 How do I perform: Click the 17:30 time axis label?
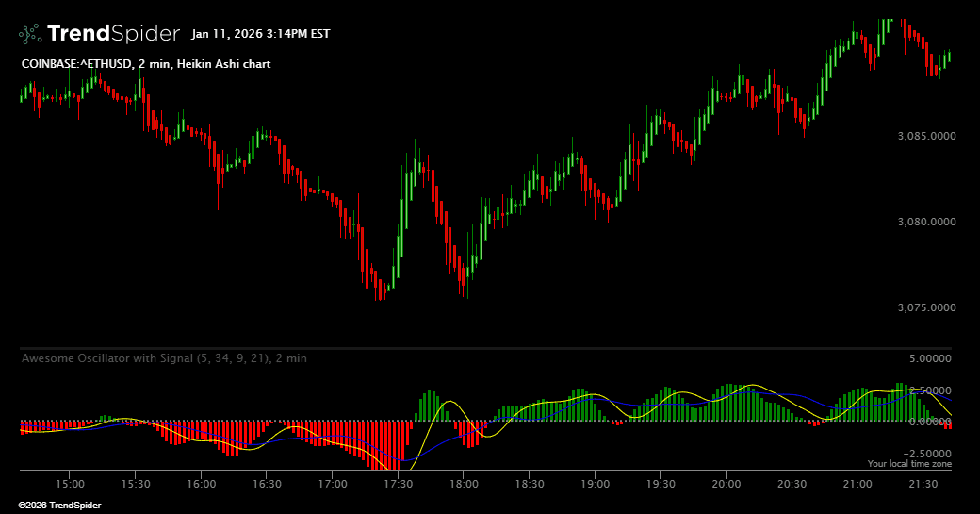pyautogui.click(x=398, y=484)
